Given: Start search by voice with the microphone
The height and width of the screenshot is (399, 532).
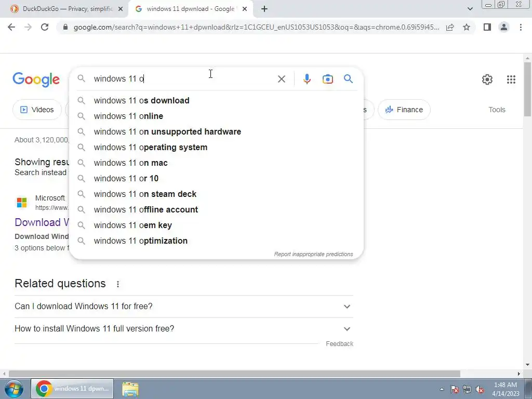Looking at the screenshot, I should [307, 79].
